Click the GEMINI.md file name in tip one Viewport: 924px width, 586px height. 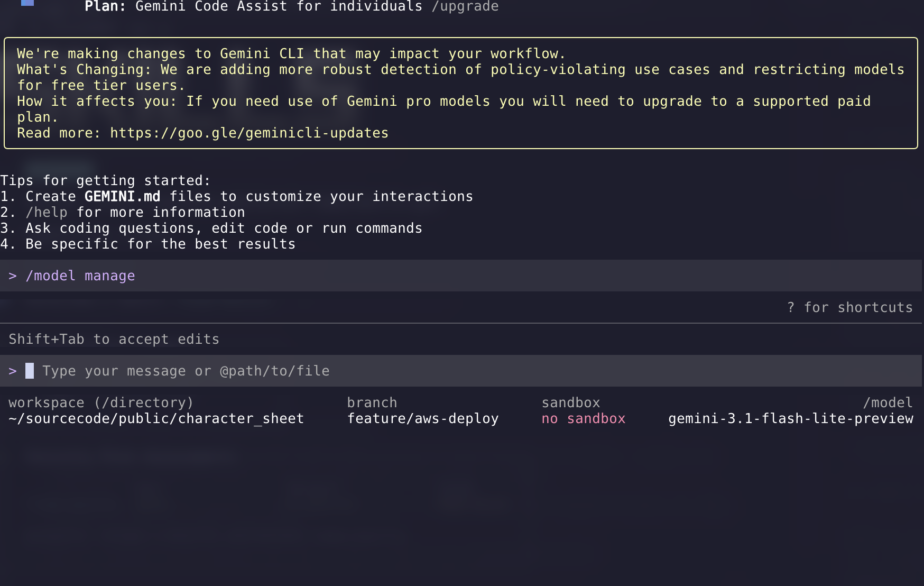[x=122, y=196]
